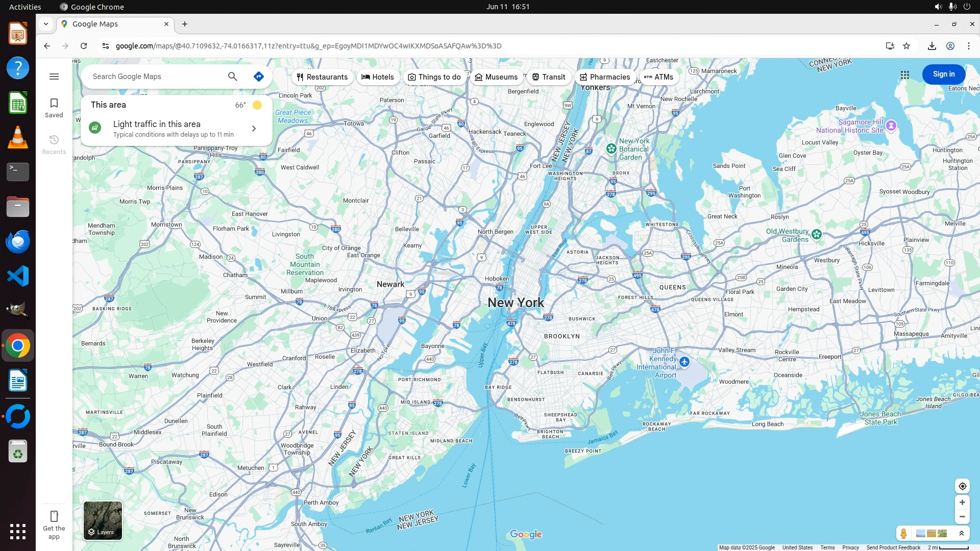Select the Things to do chip

click(x=434, y=77)
